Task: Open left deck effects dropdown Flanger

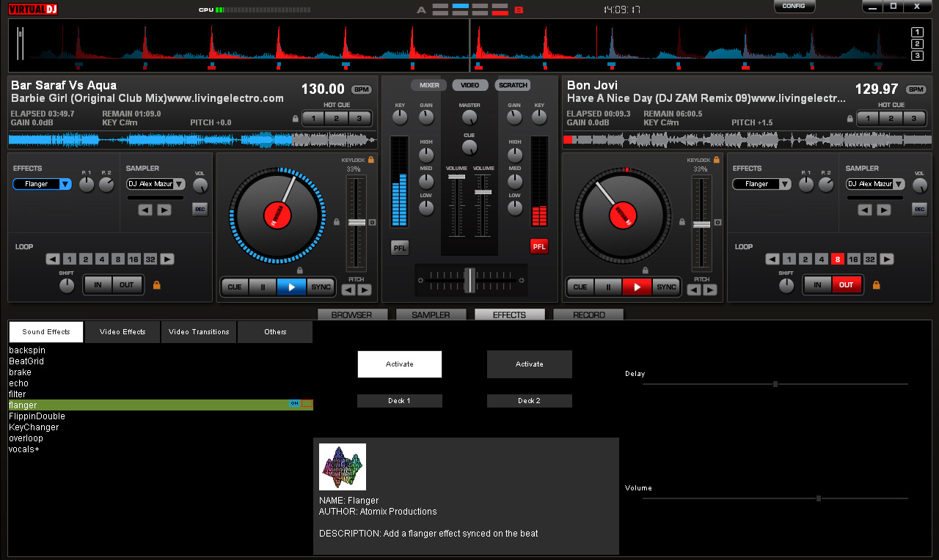Action: tap(43, 184)
